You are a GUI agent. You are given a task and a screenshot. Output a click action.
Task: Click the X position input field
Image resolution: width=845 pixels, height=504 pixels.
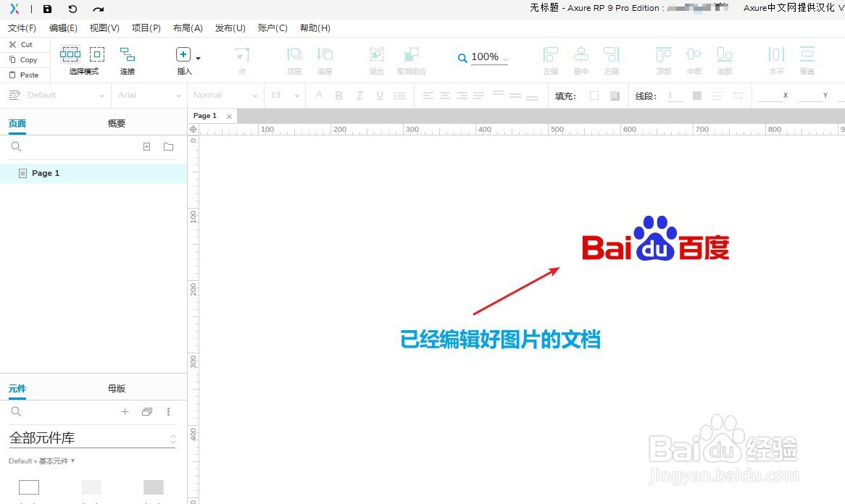[770, 96]
